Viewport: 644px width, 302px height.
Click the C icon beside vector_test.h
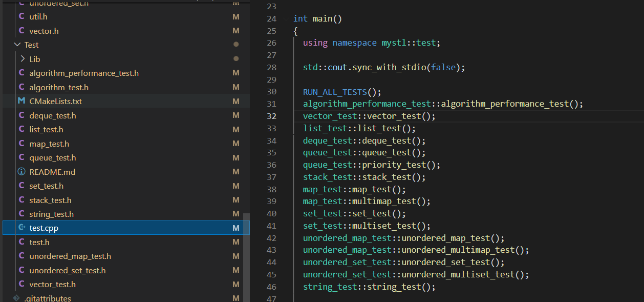click(22, 284)
